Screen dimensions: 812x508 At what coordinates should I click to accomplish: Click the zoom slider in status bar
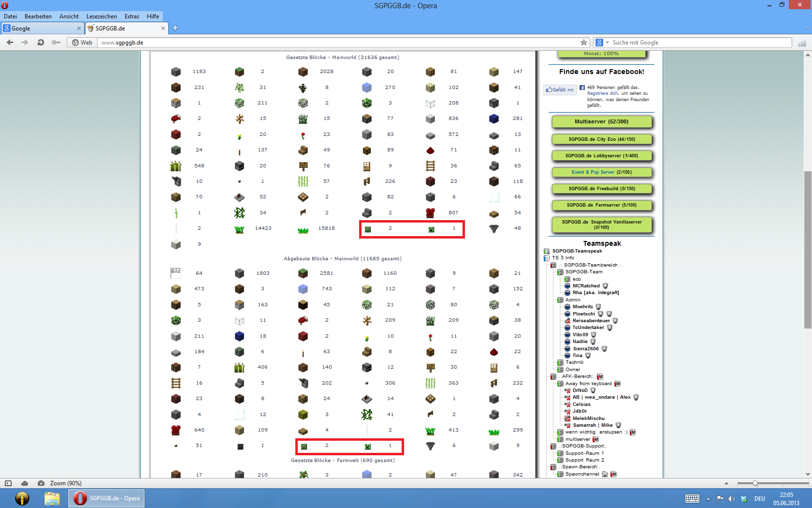click(755, 483)
